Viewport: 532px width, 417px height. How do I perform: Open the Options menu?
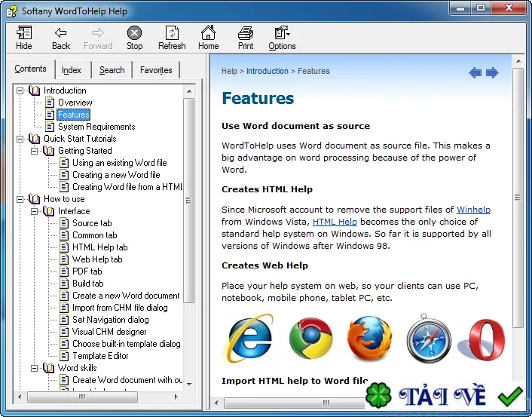282,38
